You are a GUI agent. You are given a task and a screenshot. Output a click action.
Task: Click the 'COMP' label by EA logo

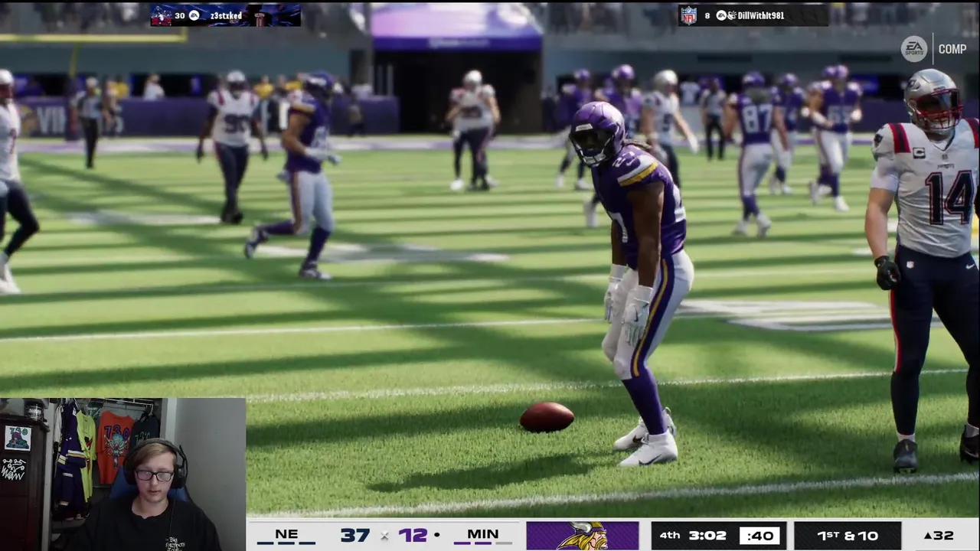click(952, 49)
